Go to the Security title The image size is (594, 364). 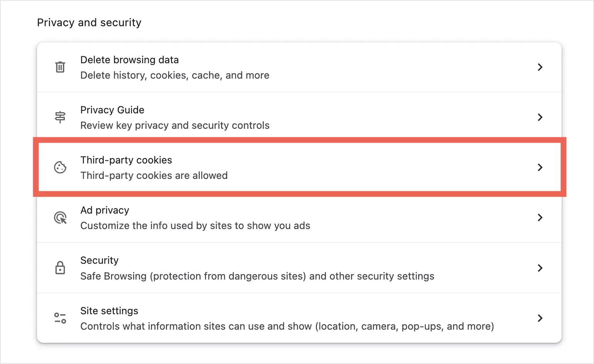99,260
